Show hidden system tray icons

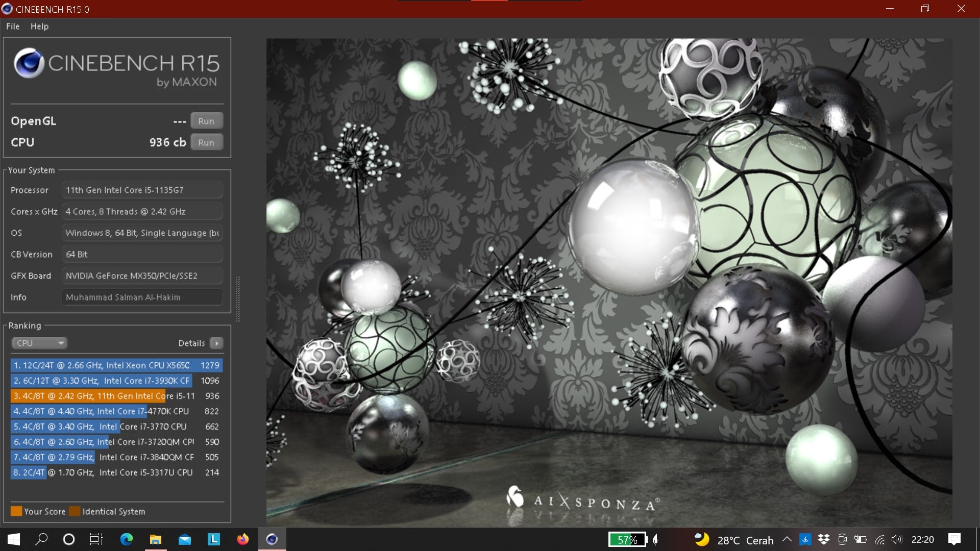coord(787,539)
